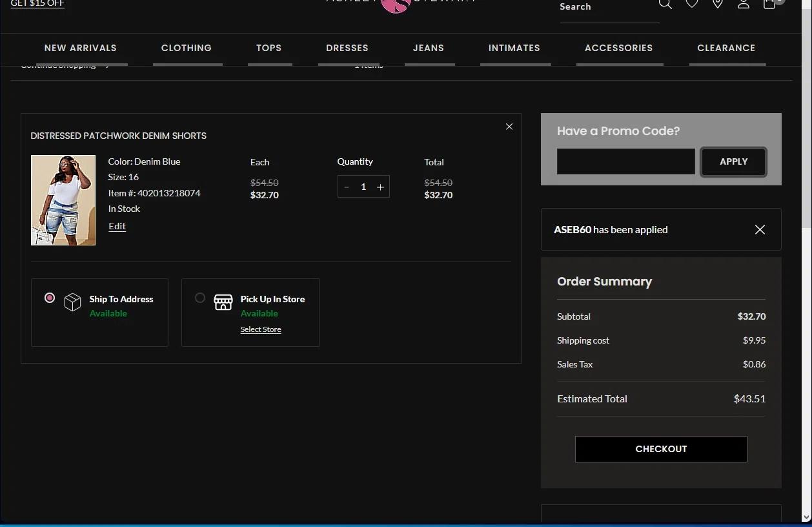Image resolution: width=812 pixels, height=527 pixels.
Task: Click the Ashley Stewart logo
Action: click(400, 4)
